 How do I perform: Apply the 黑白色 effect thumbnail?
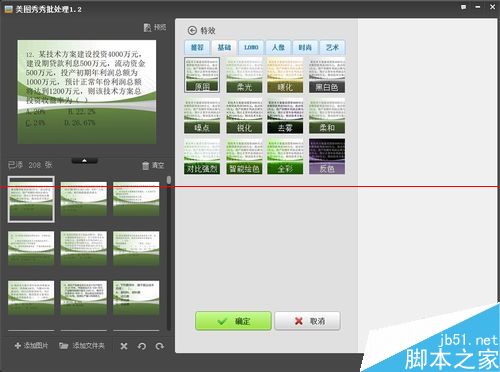coord(327,75)
